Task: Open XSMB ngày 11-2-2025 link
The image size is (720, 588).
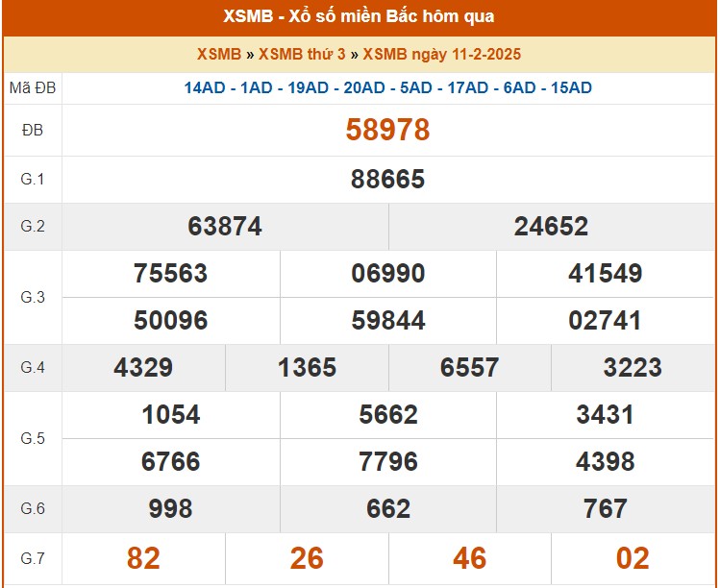Action: pyautogui.click(x=442, y=55)
